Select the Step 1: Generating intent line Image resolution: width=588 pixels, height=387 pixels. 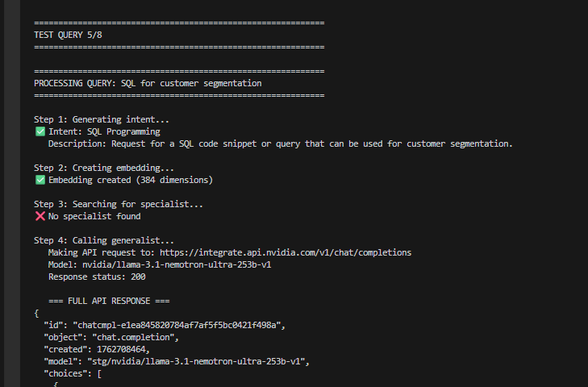(x=102, y=119)
